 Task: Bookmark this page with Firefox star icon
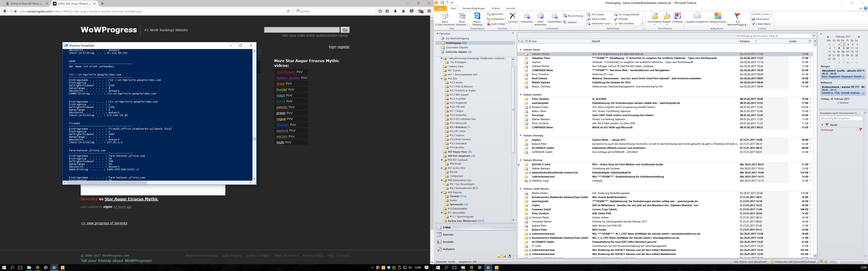(380, 11)
